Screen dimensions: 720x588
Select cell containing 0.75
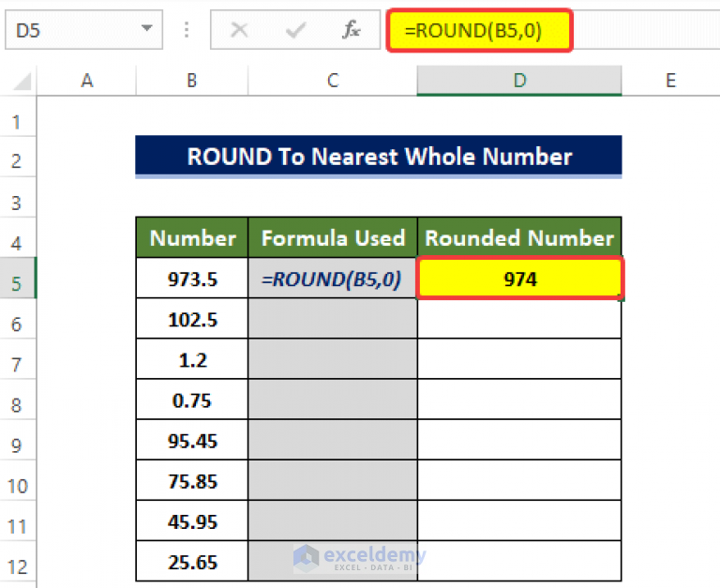click(x=192, y=400)
